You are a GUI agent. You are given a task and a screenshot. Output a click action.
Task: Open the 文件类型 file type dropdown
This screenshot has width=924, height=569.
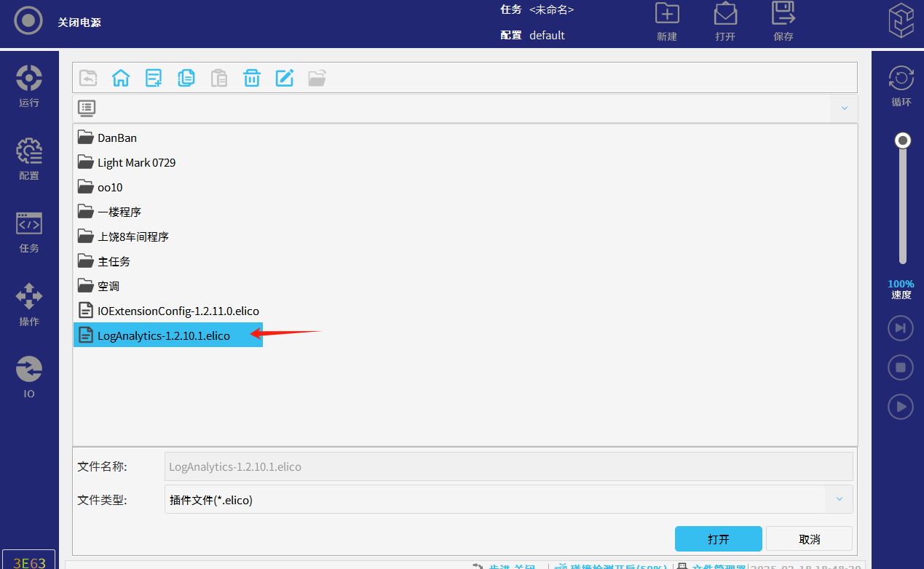[x=839, y=499]
